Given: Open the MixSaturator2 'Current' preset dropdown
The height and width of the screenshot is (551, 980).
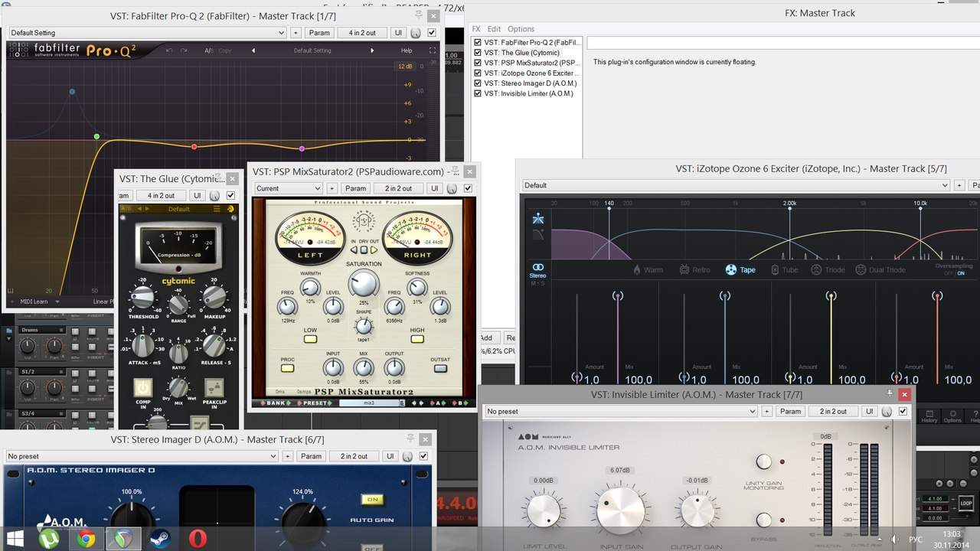Looking at the screenshot, I should click(x=288, y=188).
